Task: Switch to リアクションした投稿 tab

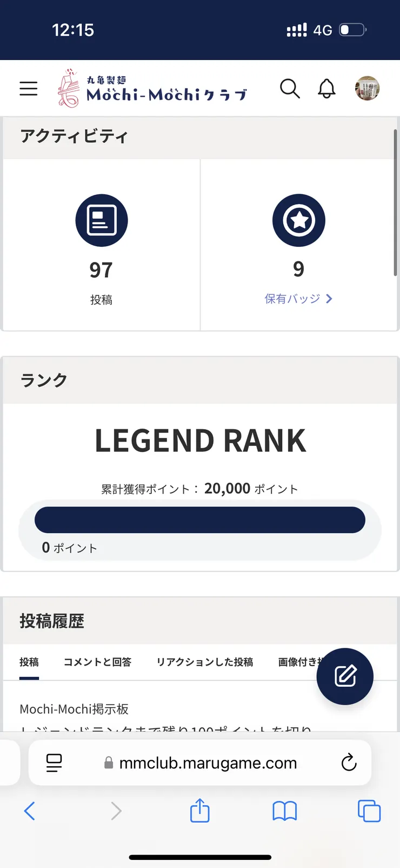Action: point(205,662)
